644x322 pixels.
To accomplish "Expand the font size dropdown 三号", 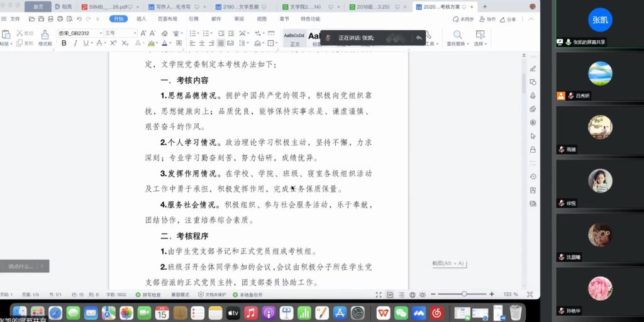I will 118,33.
